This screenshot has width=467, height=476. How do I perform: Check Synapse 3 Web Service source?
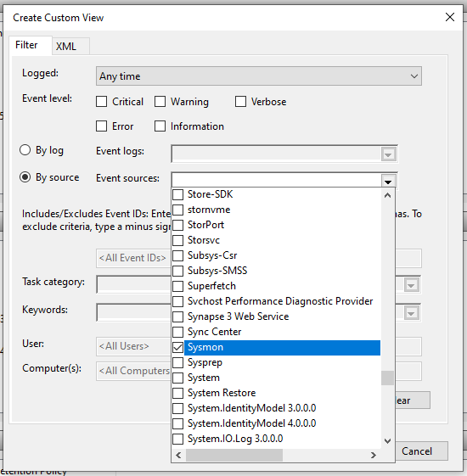(x=178, y=316)
